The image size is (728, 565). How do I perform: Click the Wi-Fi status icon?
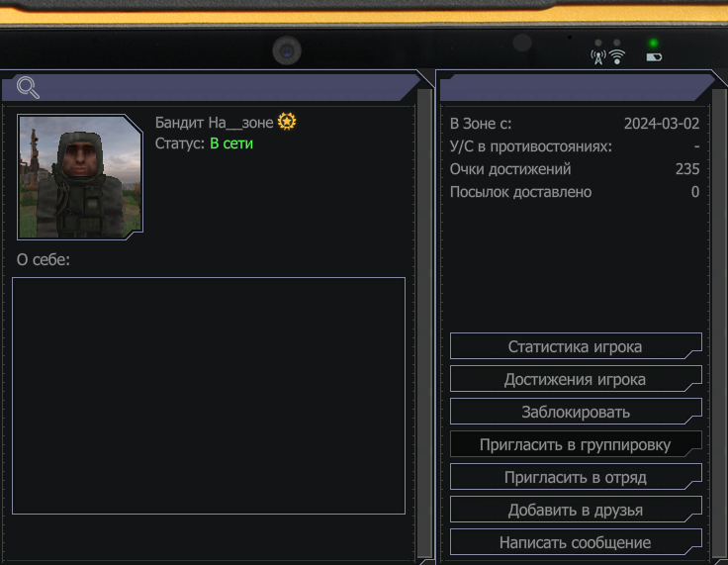coord(617,57)
